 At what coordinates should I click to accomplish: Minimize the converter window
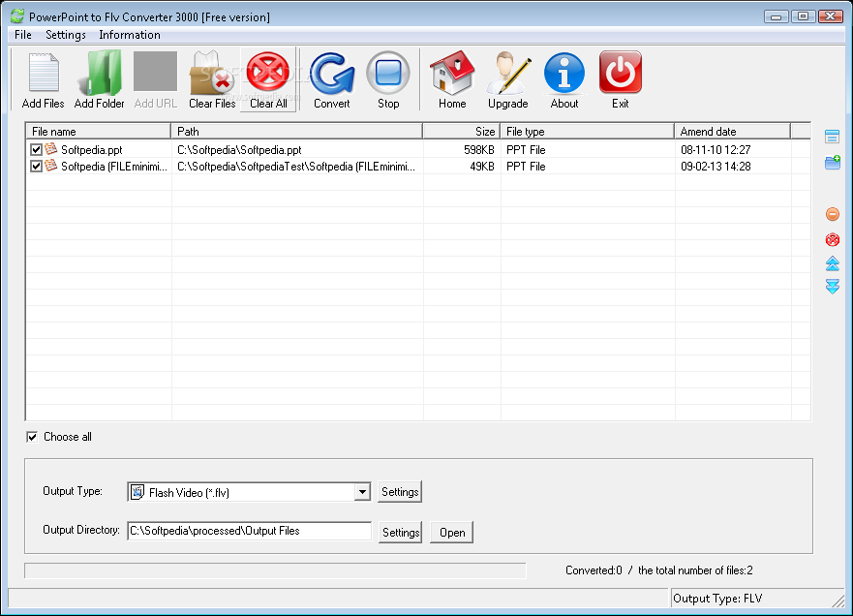776,16
